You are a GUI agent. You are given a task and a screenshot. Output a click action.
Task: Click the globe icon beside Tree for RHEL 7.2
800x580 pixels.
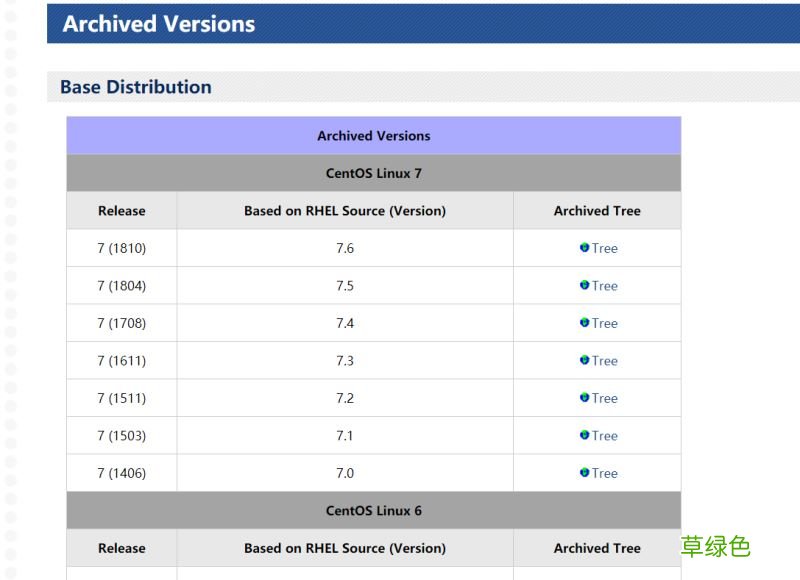pyautogui.click(x=584, y=398)
